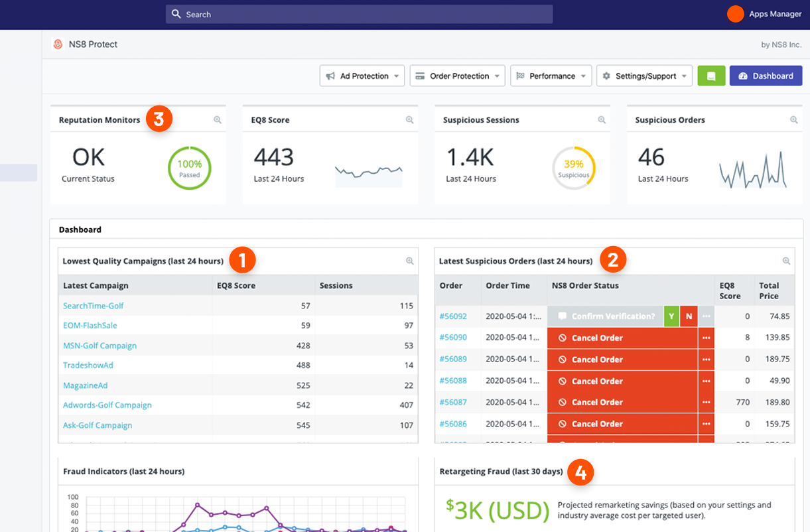
Task: Reject verification with red N button
Action: click(689, 316)
